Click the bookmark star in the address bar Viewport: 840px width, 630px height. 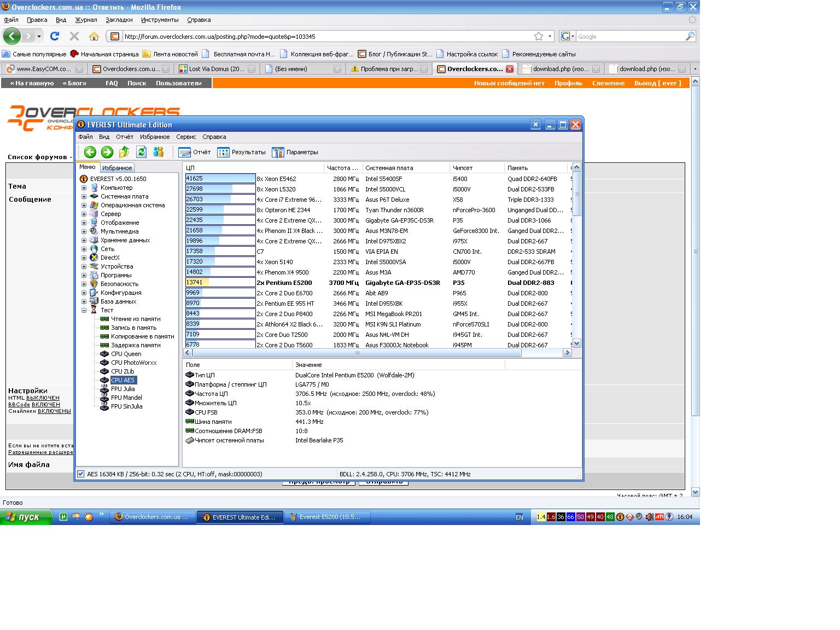pyautogui.click(x=539, y=36)
